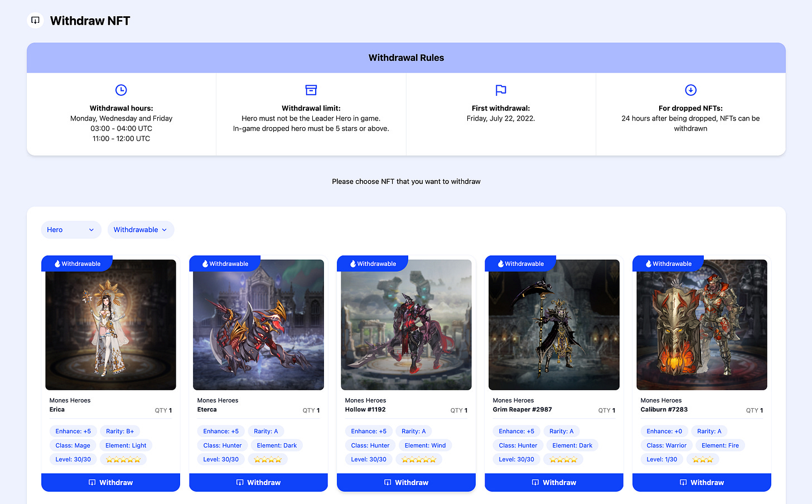Click the star rating on Eterca card
This screenshot has height=504, width=812.
pyautogui.click(x=268, y=459)
